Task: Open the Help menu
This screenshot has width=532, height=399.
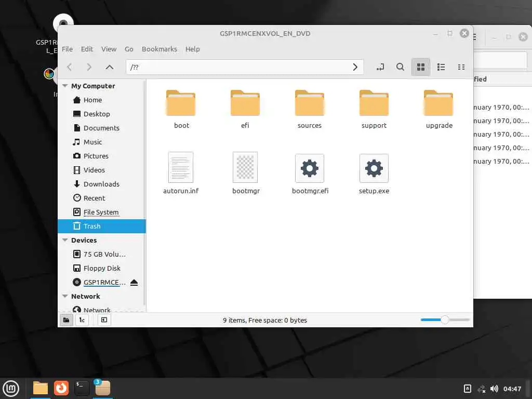Action: [x=192, y=49]
